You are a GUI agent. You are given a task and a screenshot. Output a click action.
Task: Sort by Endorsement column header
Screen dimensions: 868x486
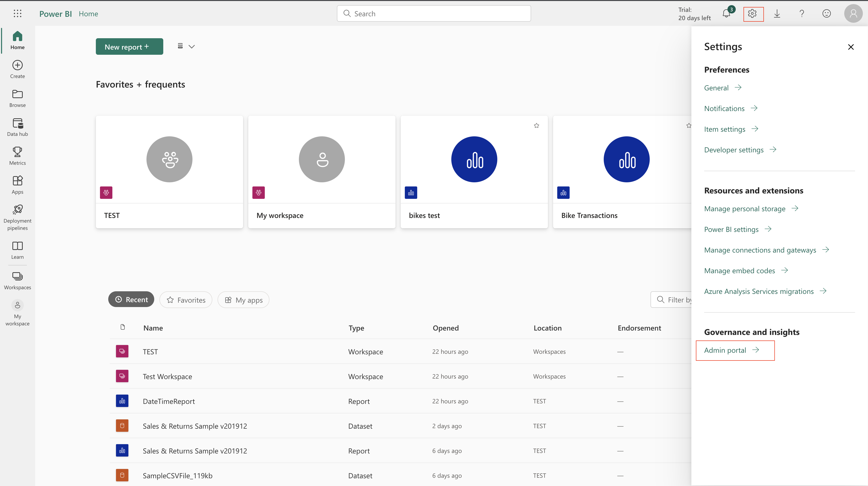(x=639, y=328)
